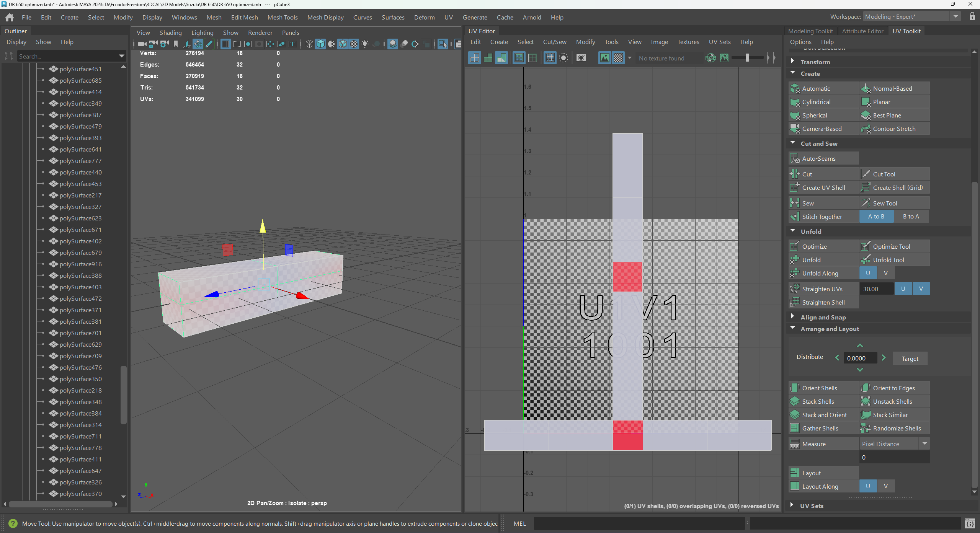Open the Mesh Tools menu
This screenshot has width=980, height=533.
pos(283,17)
